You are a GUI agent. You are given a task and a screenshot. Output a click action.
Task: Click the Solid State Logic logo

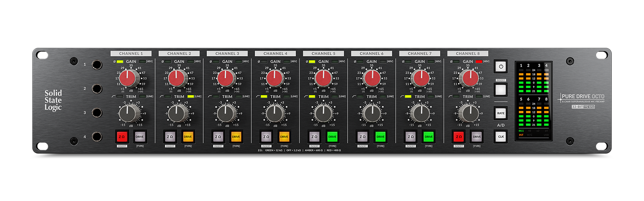[53, 100]
